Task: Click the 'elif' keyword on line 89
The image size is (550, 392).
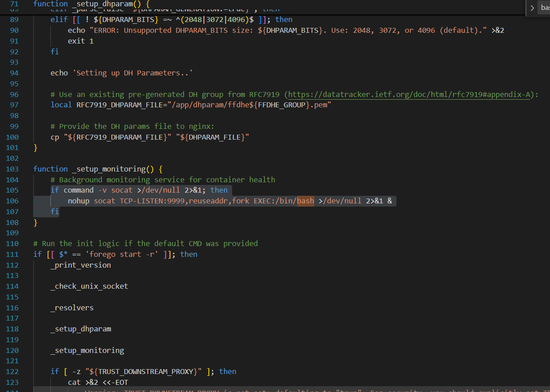Action: pos(59,19)
